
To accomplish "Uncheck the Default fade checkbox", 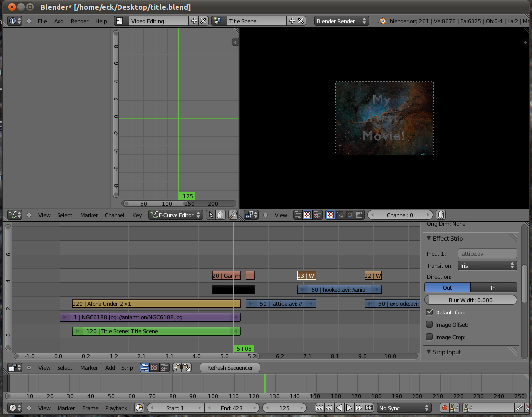I will (429, 312).
